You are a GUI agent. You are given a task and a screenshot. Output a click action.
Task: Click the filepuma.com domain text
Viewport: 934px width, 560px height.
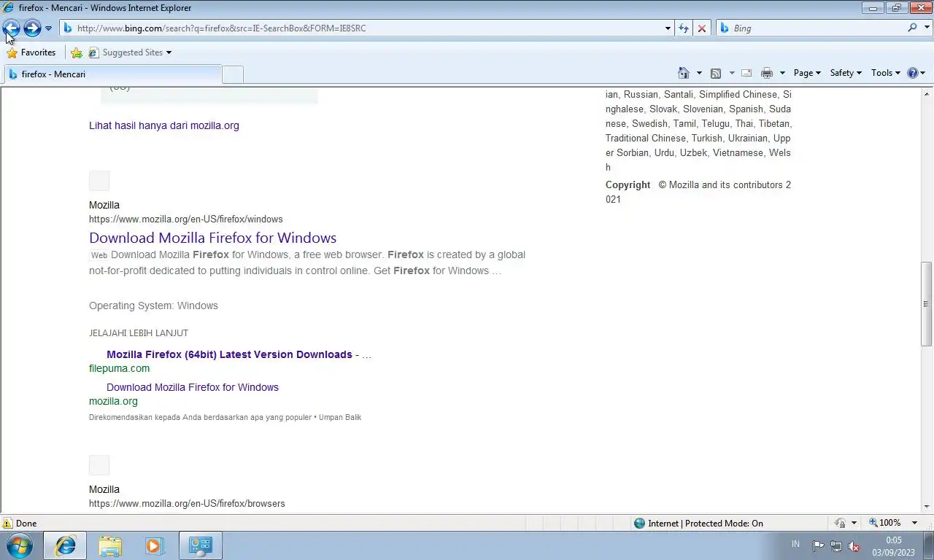click(x=119, y=368)
